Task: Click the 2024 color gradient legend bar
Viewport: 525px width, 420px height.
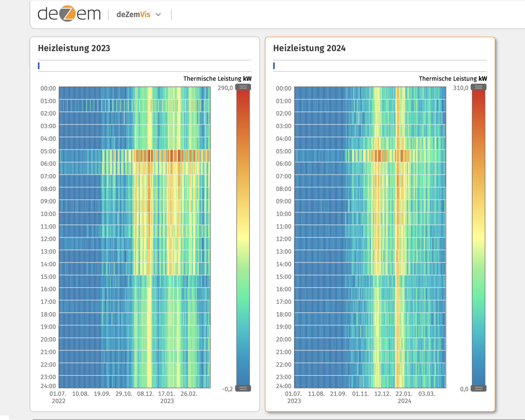Action: coord(478,237)
